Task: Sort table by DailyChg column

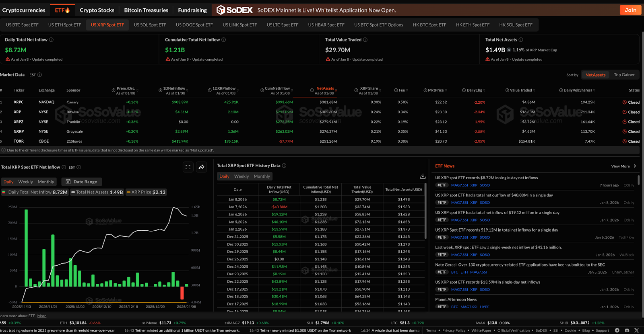Action: (475, 90)
